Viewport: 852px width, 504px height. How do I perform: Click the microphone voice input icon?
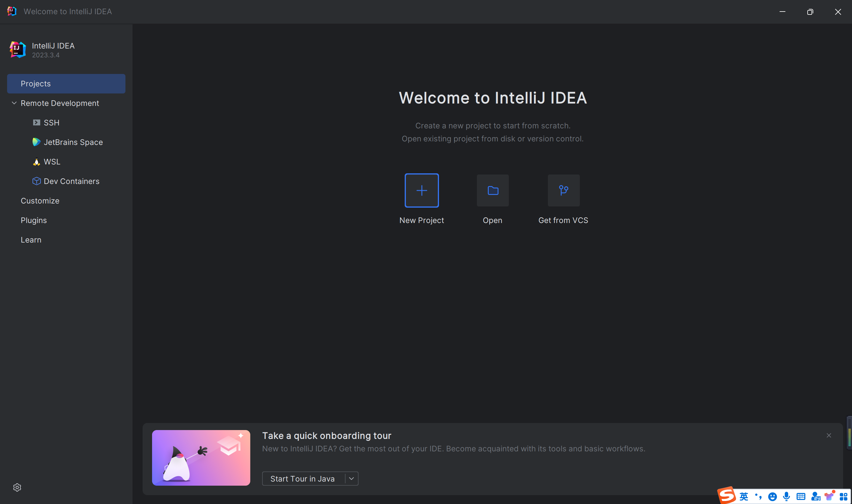click(x=786, y=497)
